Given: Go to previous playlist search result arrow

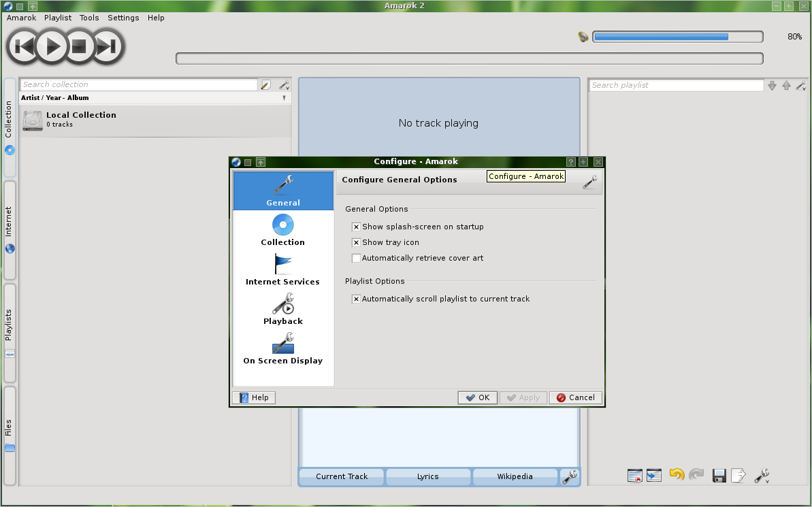Looking at the screenshot, I should 786,86.
